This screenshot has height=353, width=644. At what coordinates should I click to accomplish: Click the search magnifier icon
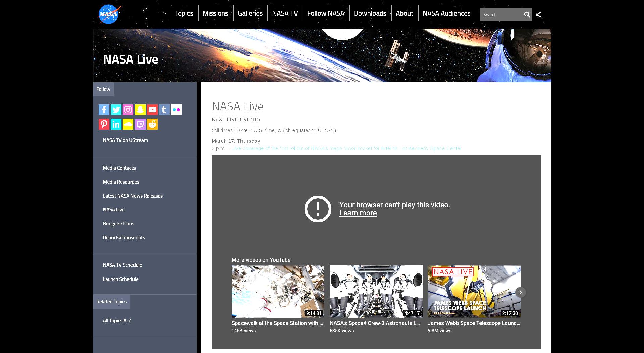click(x=527, y=15)
